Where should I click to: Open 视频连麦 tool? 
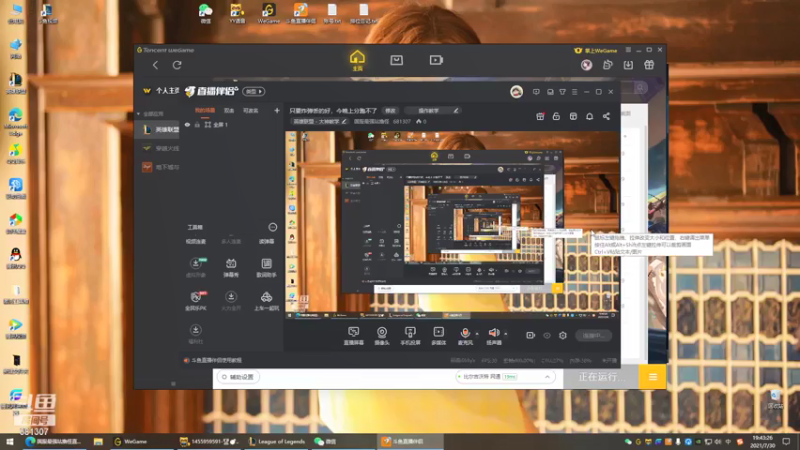(196, 241)
